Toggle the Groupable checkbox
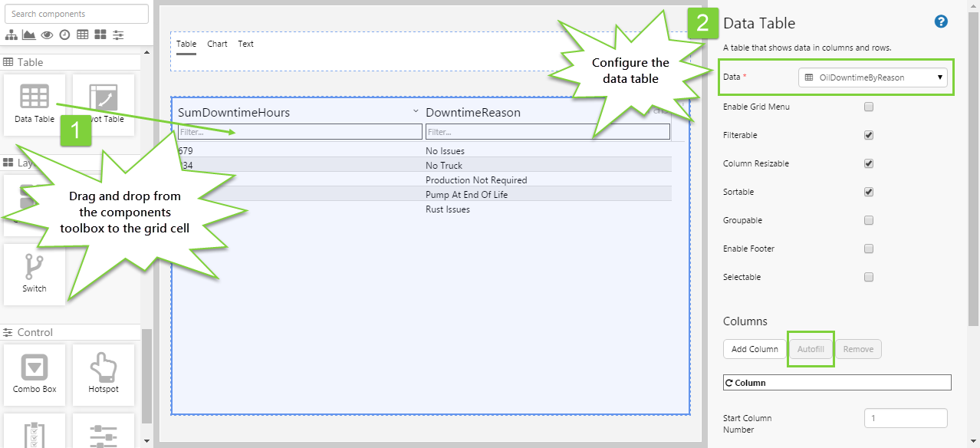 pos(869,220)
